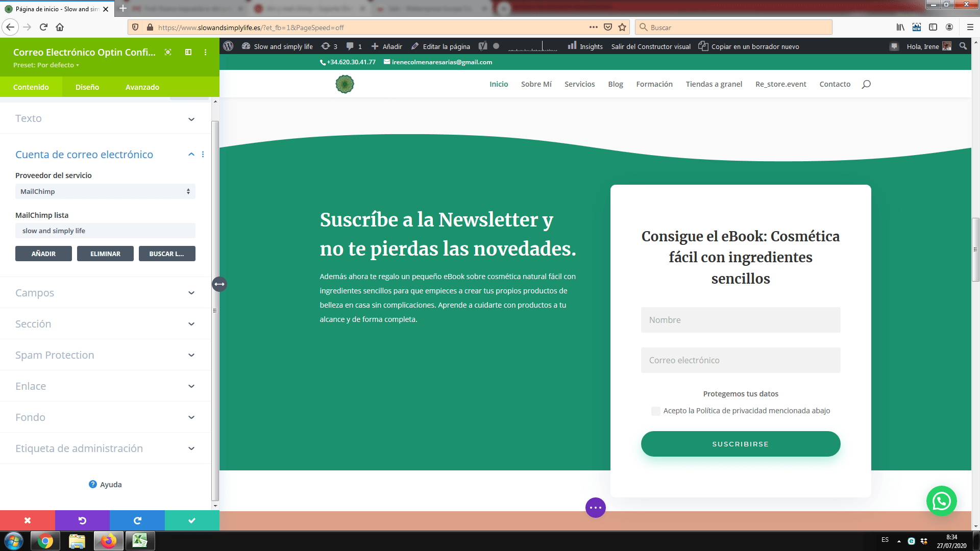Click the SUSCRIBIRSE button
The width and height of the screenshot is (980, 551).
click(741, 444)
